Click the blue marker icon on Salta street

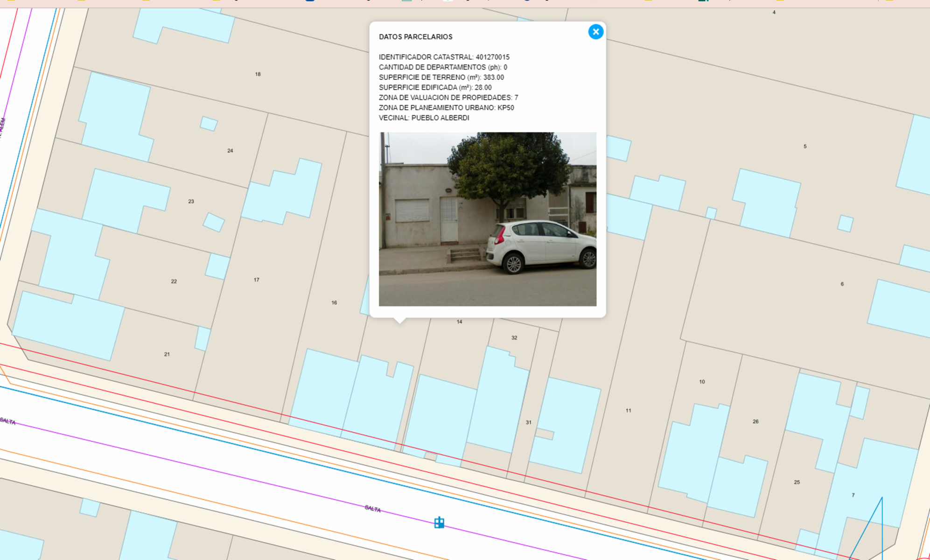439,522
